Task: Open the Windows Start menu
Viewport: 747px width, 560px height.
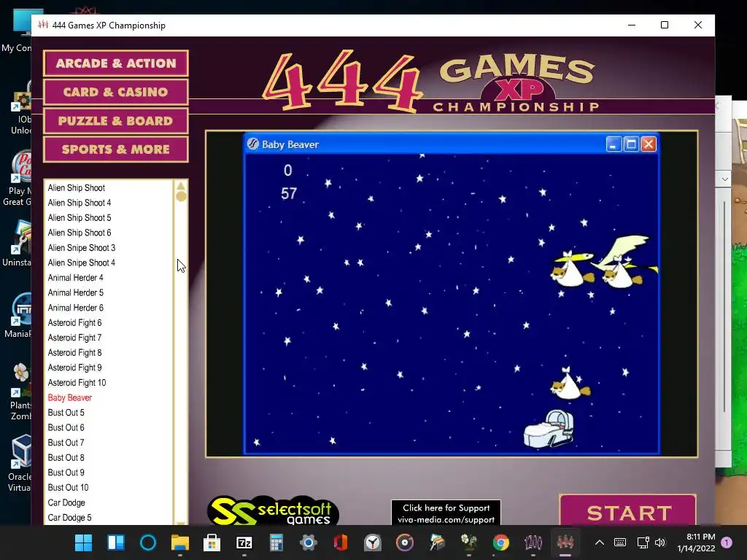Action: 83,542
